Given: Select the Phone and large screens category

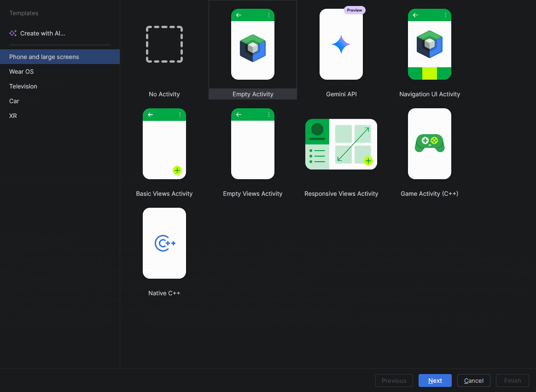Looking at the screenshot, I should pyautogui.click(x=60, y=57).
